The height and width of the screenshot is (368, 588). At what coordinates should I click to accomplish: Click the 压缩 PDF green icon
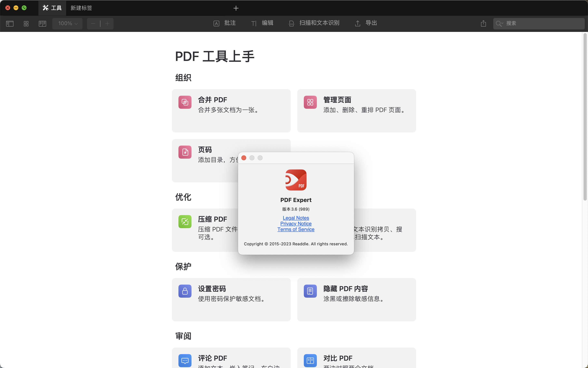(x=185, y=221)
